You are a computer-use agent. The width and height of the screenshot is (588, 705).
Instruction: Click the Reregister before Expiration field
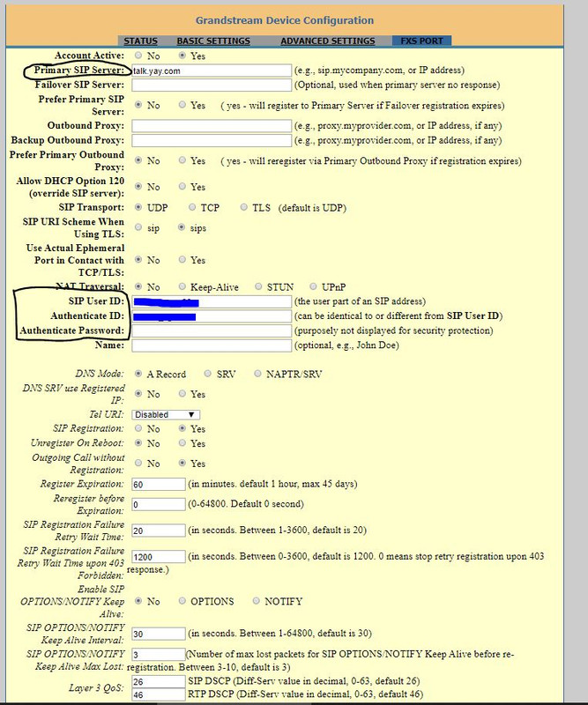point(159,504)
